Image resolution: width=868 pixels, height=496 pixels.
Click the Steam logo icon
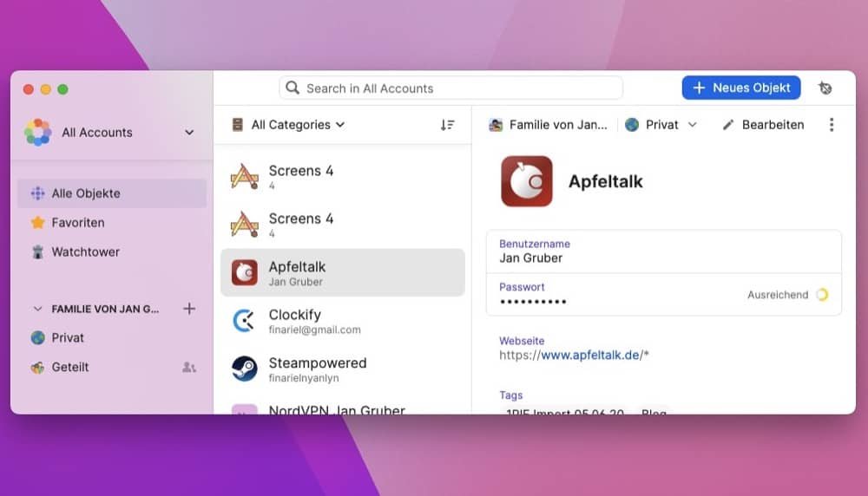pyautogui.click(x=244, y=369)
